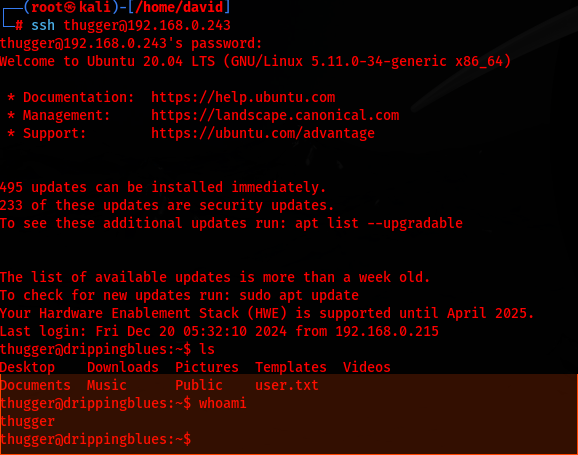Click the Pictures directory name
578x455 pixels.
pyautogui.click(x=207, y=367)
